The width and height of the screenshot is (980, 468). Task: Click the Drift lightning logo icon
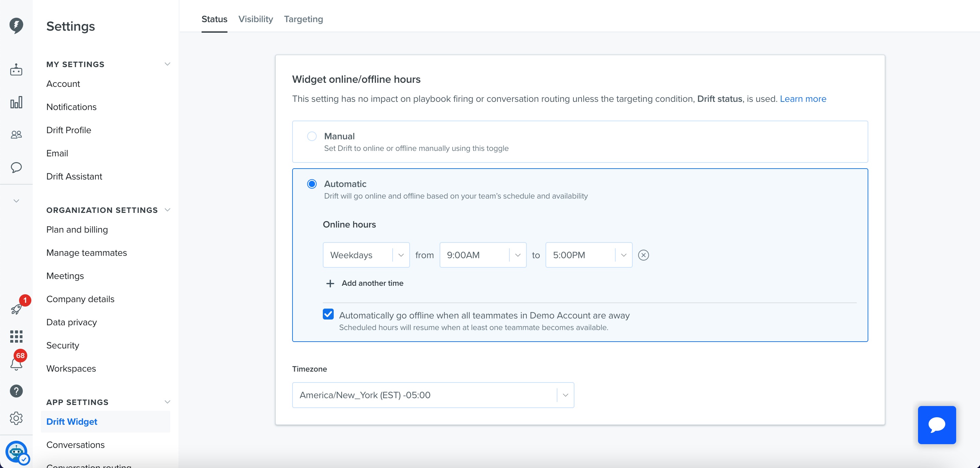tap(16, 26)
